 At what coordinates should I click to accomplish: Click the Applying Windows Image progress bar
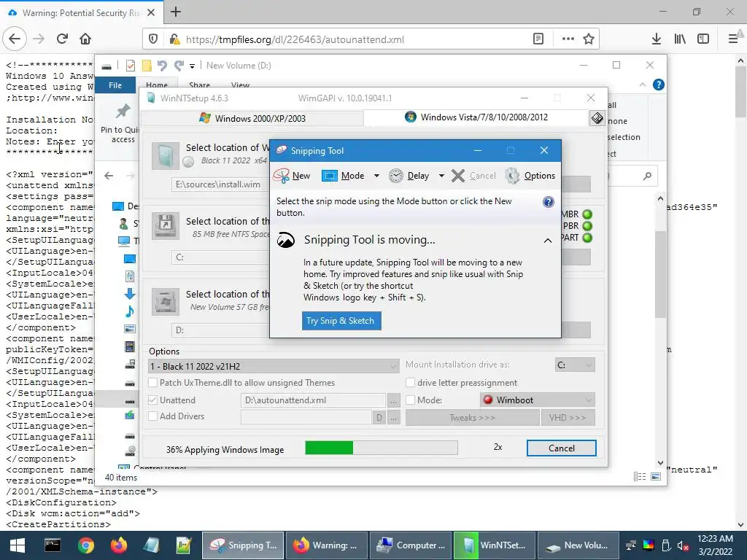(x=381, y=448)
